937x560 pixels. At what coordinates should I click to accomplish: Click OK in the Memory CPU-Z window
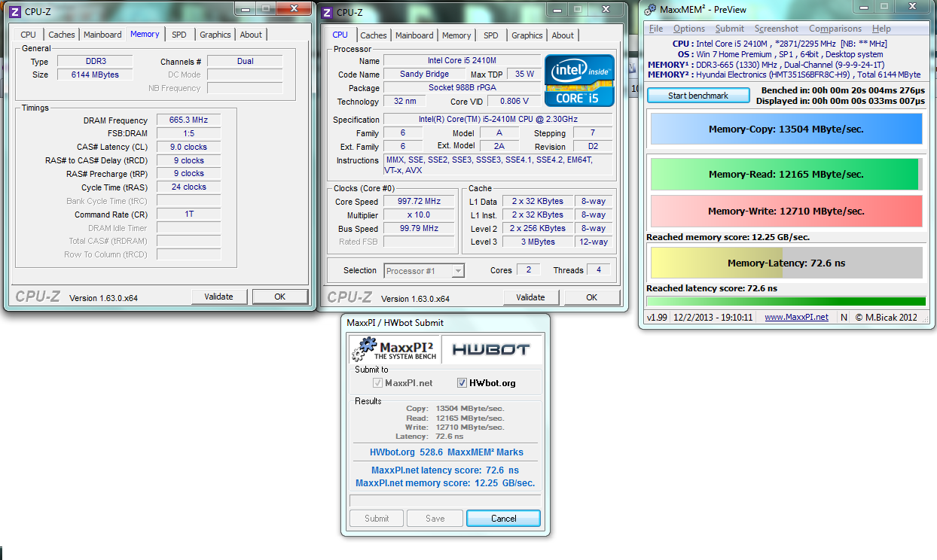pyautogui.click(x=279, y=297)
